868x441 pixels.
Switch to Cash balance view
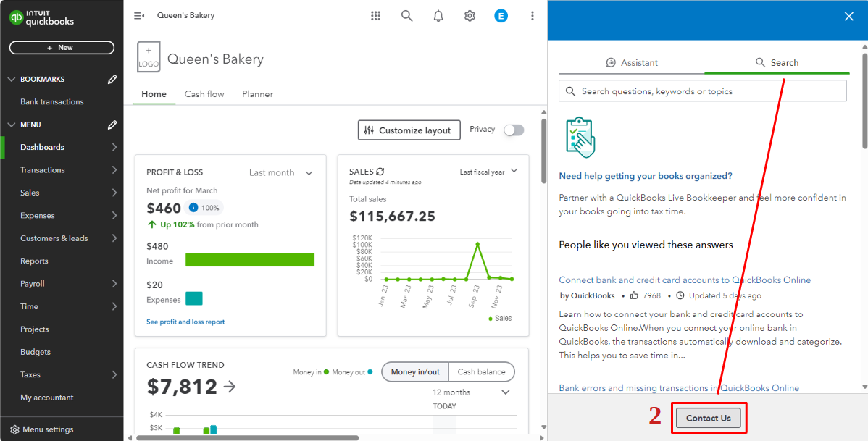(x=481, y=371)
